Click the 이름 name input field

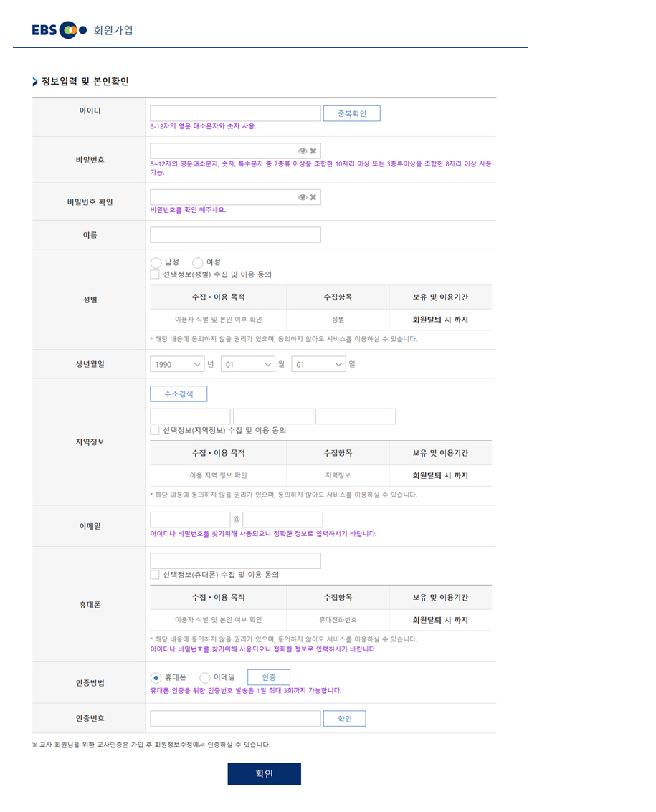pos(234,234)
